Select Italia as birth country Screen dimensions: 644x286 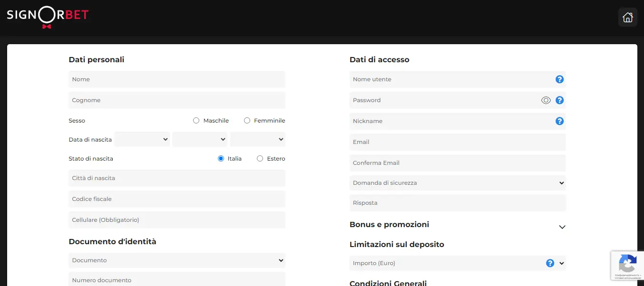click(x=221, y=159)
